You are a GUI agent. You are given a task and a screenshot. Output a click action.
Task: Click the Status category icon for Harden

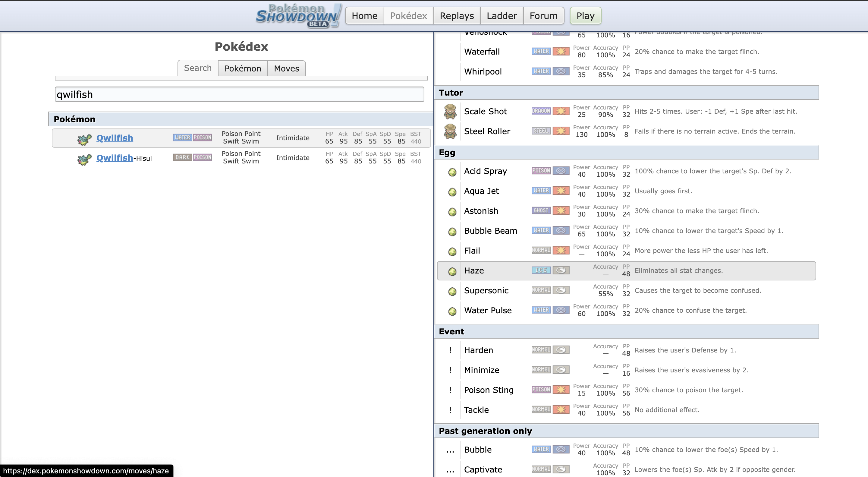pos(561,349)
